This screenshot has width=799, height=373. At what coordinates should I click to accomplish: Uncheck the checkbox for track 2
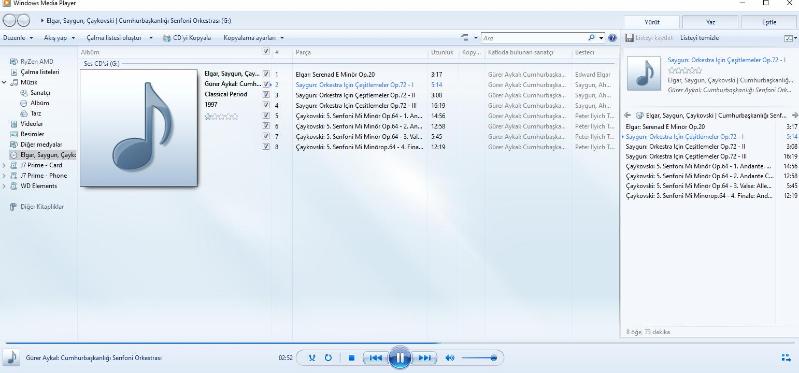[x=266, y=84]
